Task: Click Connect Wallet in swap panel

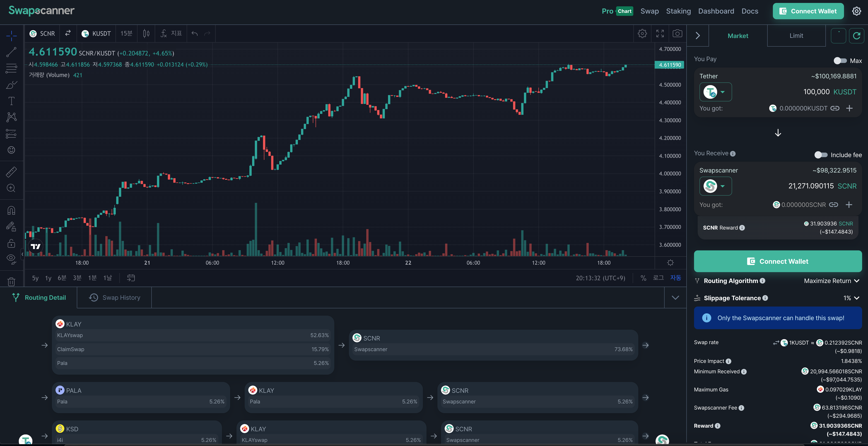Action: point(778,261)
